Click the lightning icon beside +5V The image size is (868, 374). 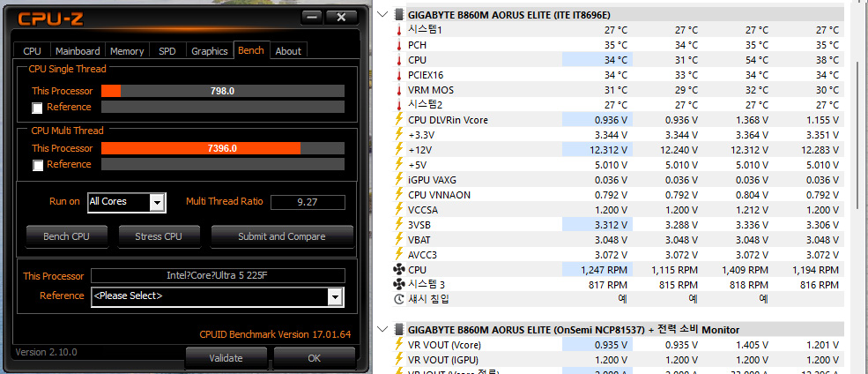click(x=398, y=165)
